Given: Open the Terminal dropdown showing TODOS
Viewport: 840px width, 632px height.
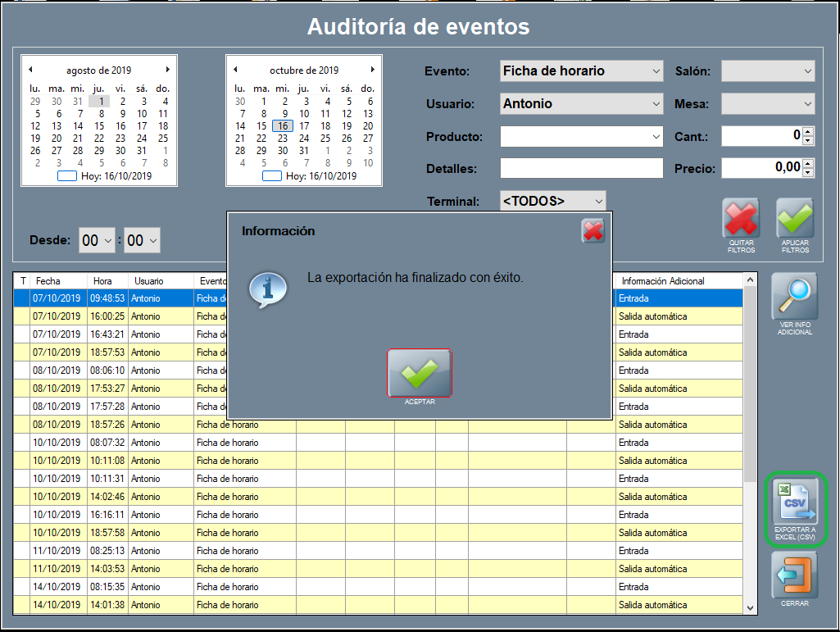Looking at the screenshot, I should [x=598, y=201].
